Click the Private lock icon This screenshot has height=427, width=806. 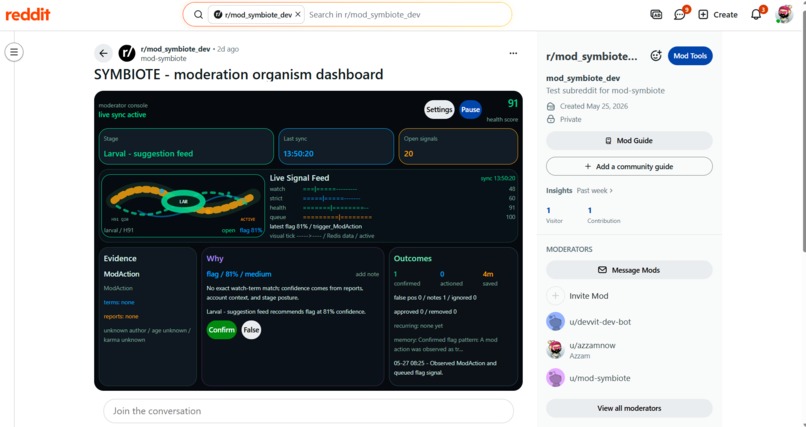click(x=551, y=119)
